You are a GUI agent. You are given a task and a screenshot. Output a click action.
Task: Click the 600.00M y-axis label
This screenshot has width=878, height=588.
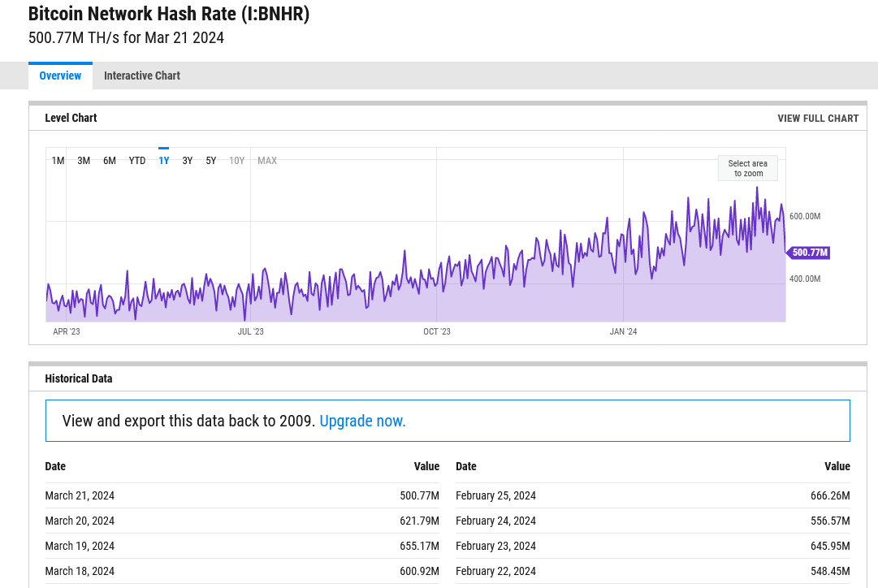click(x=805, y=216)
